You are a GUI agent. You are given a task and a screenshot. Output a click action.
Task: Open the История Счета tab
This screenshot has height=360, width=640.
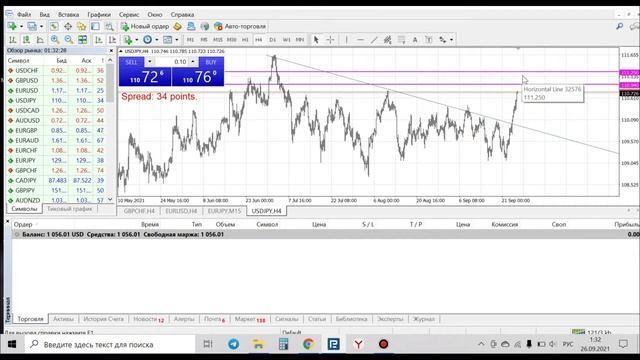point(103,319)
